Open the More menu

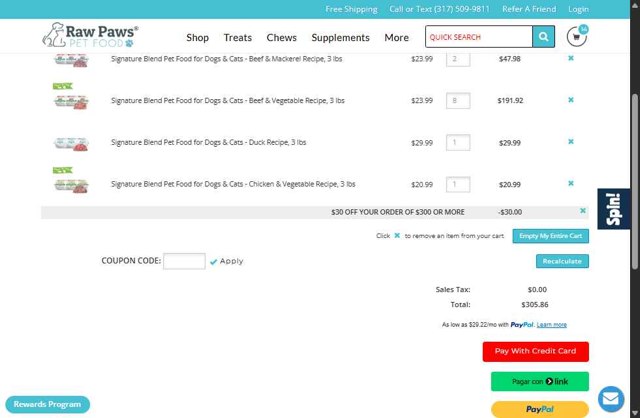coord(396,38)
